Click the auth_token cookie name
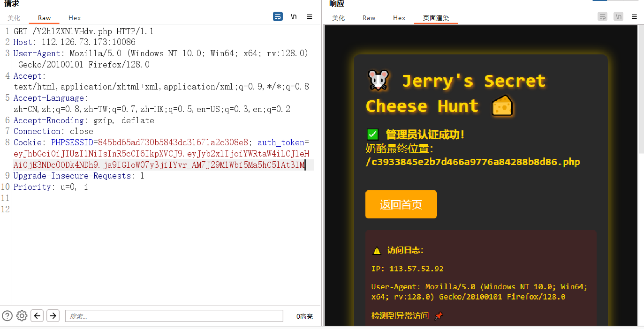644x329 pixels. (x=281, y=142)
